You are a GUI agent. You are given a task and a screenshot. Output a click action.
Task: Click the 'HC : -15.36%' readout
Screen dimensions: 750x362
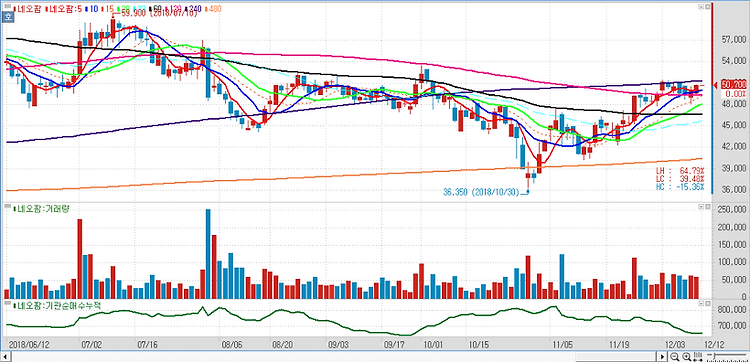680,186
